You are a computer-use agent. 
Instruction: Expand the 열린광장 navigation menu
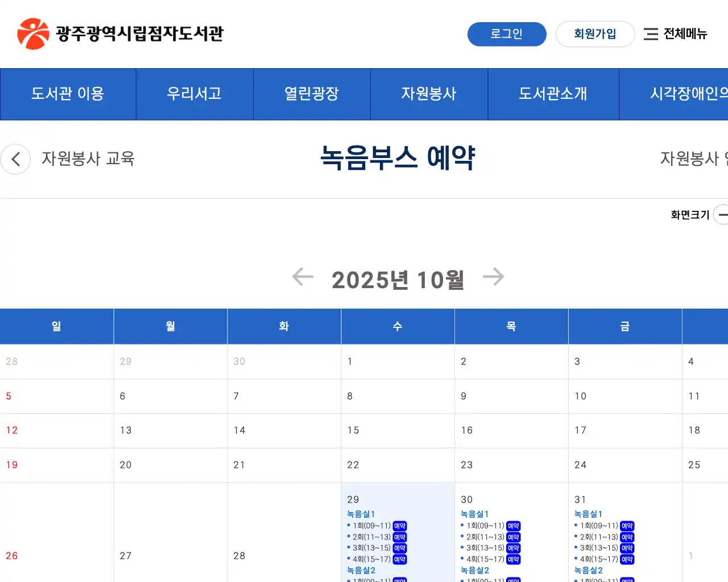click(x=311, y=94)
